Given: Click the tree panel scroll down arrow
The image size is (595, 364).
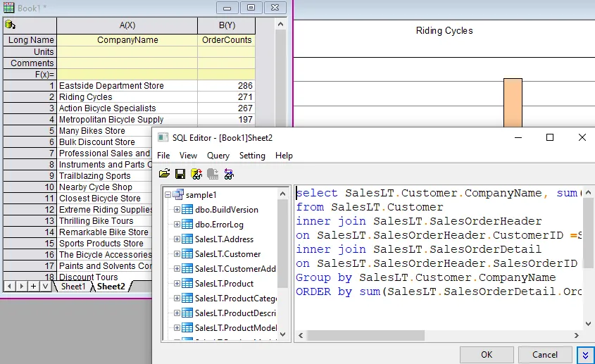Looking at the screenshot, I should click(x=282, y=334).
